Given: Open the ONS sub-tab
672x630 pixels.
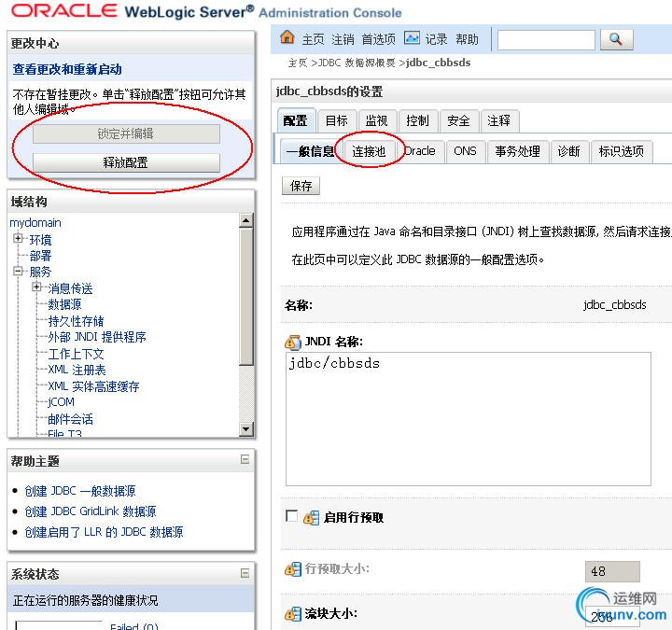Looking at the screenshot, I should (x=465, y=151).
